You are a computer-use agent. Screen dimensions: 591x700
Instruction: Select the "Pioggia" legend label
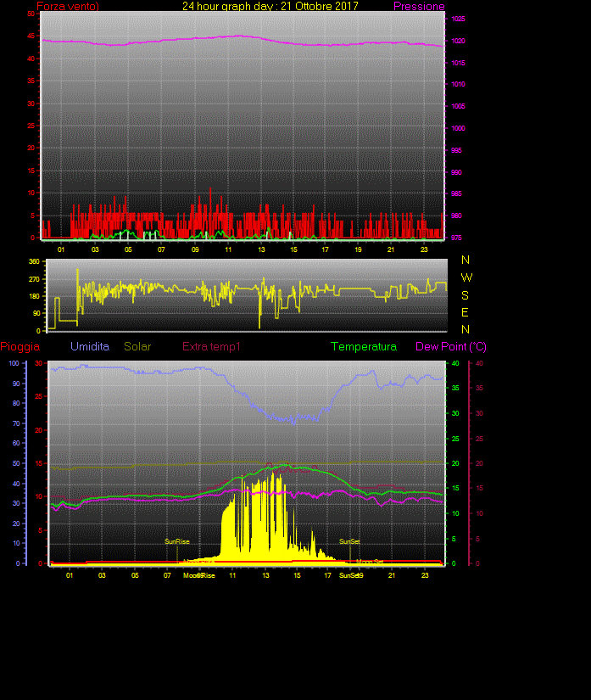point(20,346)
